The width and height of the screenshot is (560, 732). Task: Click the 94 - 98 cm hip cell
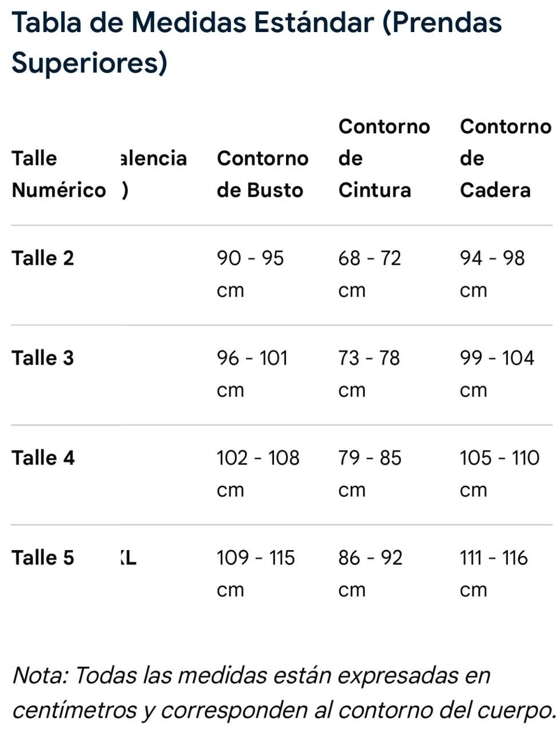pos(492,274)
